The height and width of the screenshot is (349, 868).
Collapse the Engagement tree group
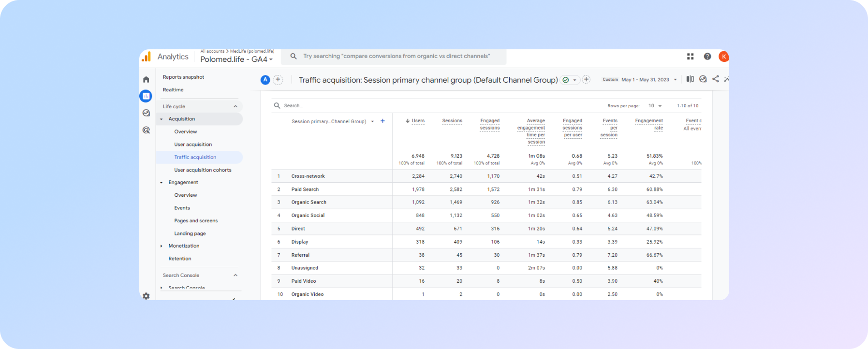(162, 183)
